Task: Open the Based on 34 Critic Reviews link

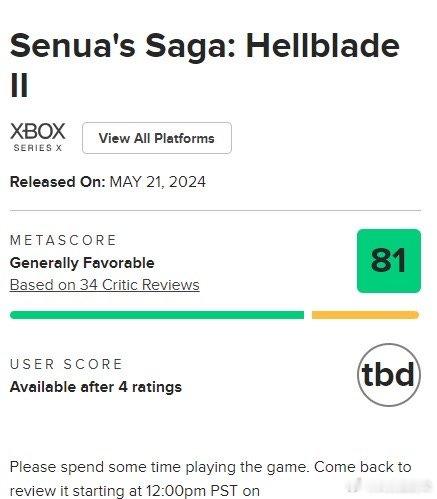Action: click(105, 285)
